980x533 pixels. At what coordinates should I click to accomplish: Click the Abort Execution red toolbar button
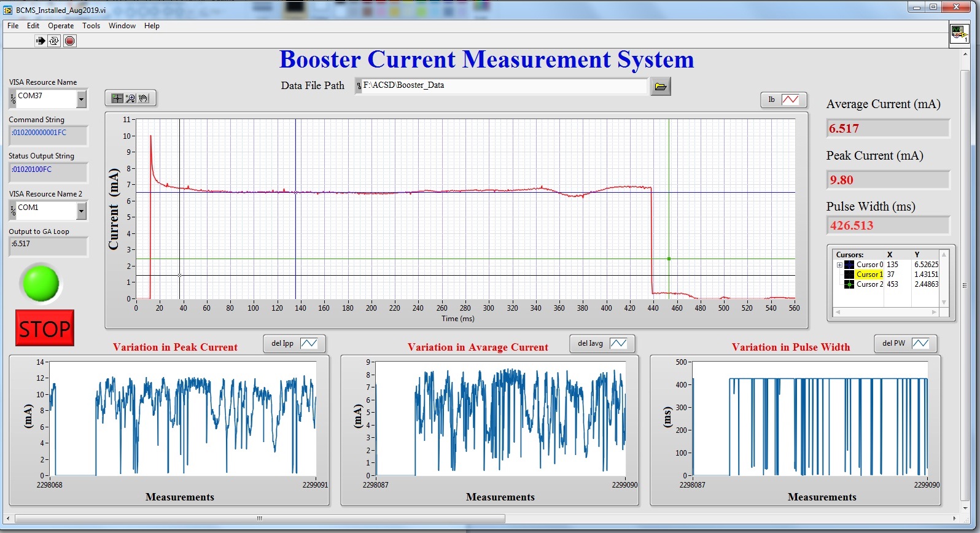(x=70, y=41)
